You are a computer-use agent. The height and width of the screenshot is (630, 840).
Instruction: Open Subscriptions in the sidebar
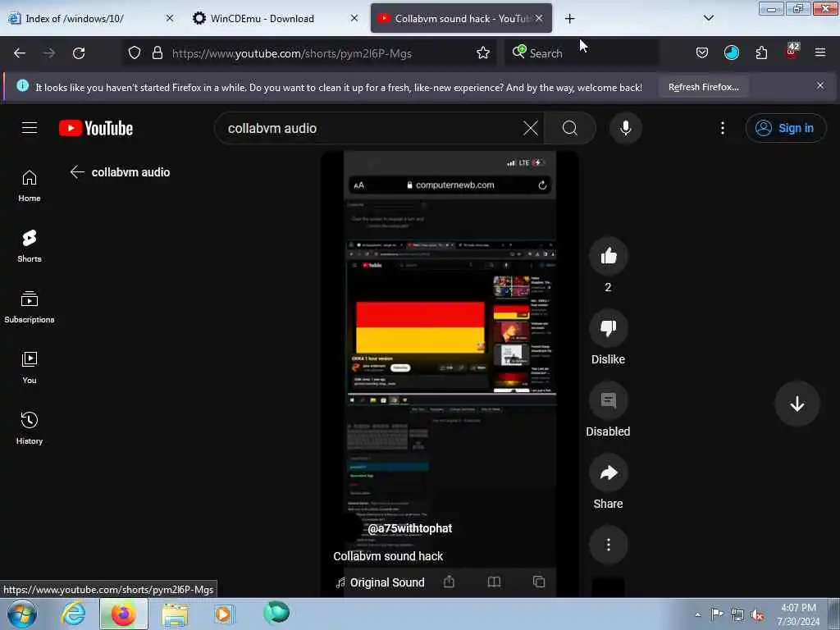pos(30,308)
